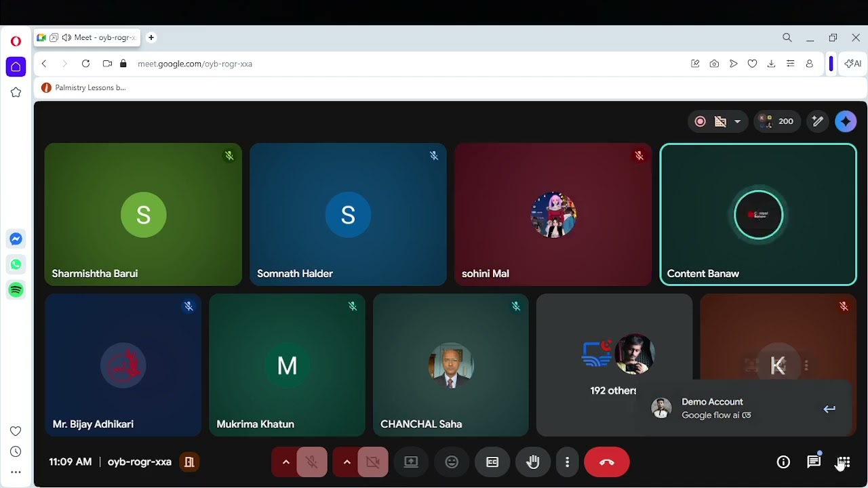This screenshot has height=488, width=868.
Task: Select Mr. Bijay Adhikari's tile
Action: pyautogui.click(x=123, y=365)
